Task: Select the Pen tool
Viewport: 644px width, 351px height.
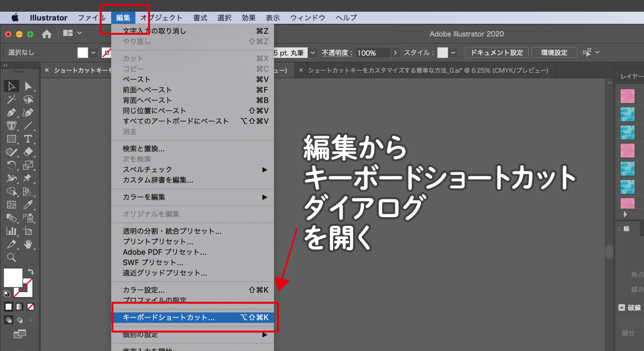Action: tap(11, 113)
